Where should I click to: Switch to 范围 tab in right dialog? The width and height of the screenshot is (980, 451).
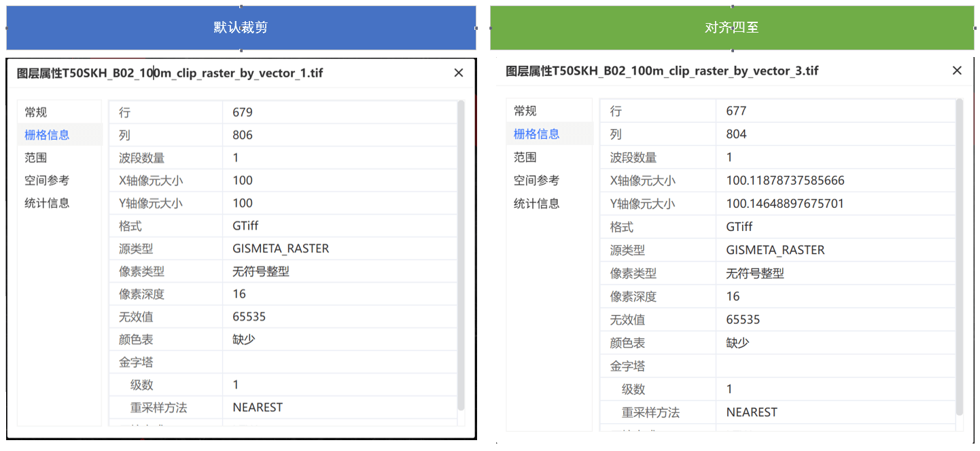pos(525,157)
